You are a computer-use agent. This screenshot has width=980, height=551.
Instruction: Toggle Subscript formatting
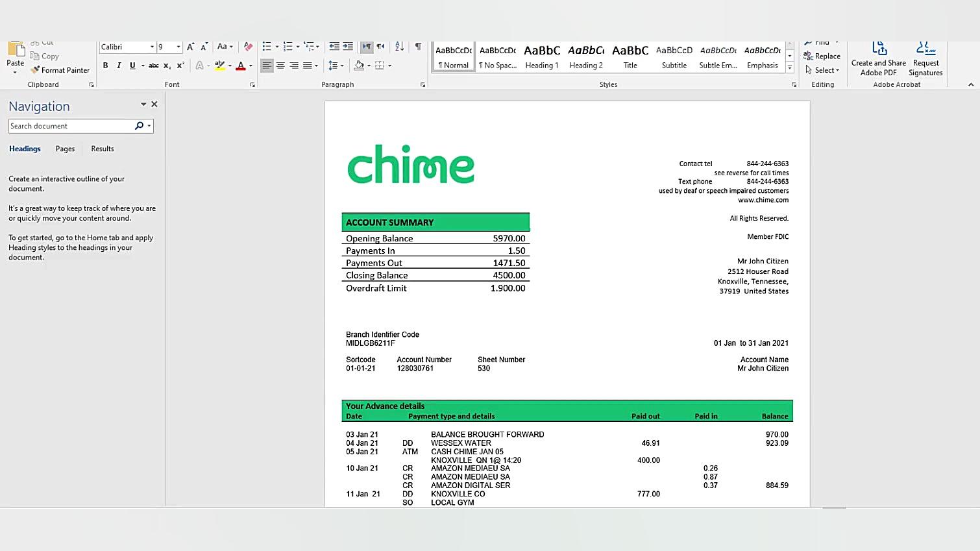pos(167,66)
